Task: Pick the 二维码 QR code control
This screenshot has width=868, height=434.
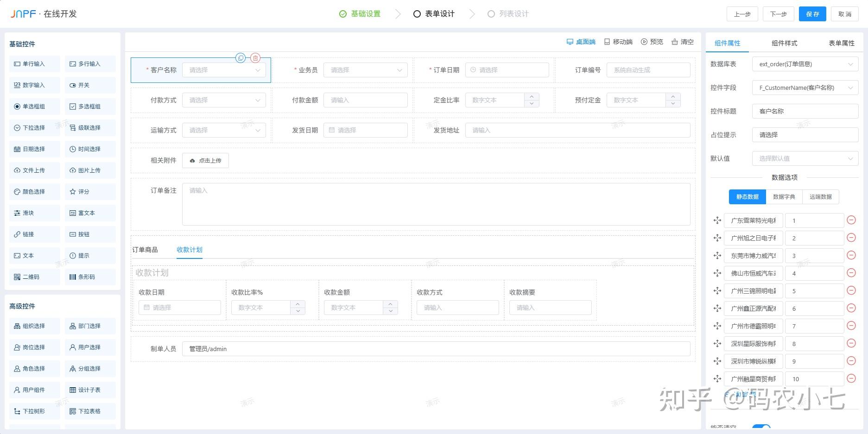Action: pos(35,277)
